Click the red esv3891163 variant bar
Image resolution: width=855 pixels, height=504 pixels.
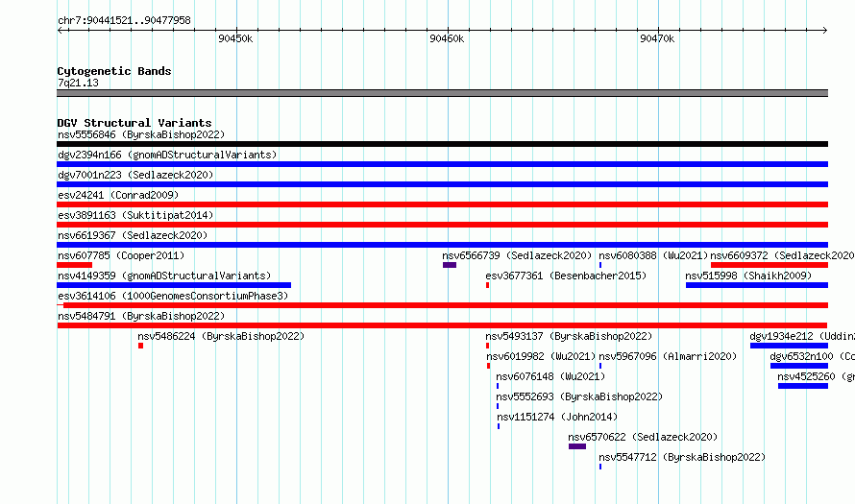442,225
